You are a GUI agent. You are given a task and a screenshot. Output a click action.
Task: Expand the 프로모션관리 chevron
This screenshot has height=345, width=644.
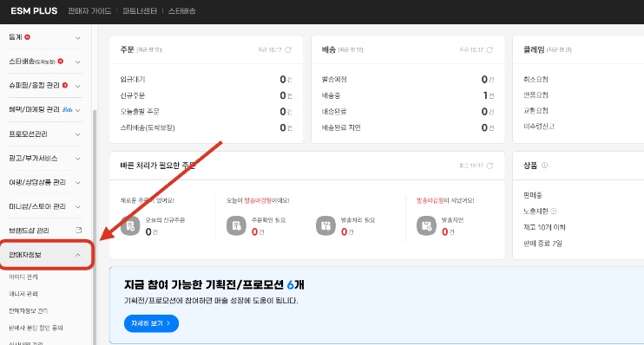point(77,134)
